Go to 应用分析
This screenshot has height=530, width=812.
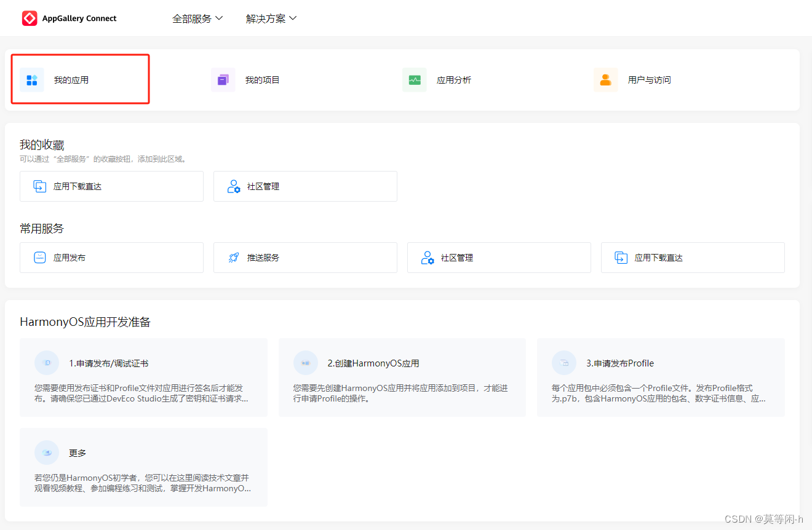click(454, 80)
